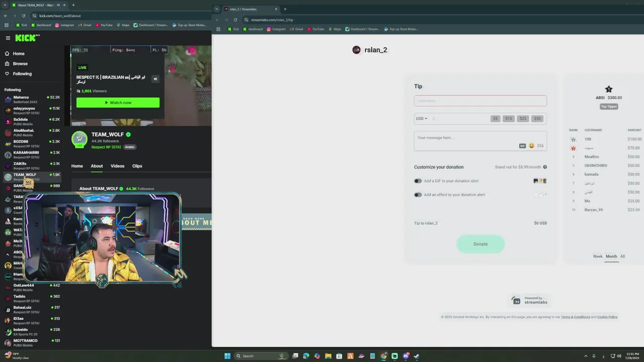
Task: Open Browse in Kick sidebar
Action: point(20,64)
